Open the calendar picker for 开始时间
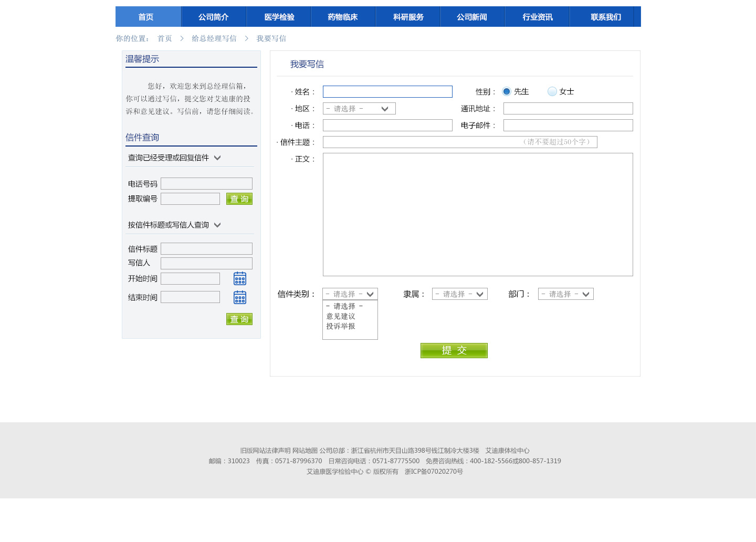 tap(239, 278)
